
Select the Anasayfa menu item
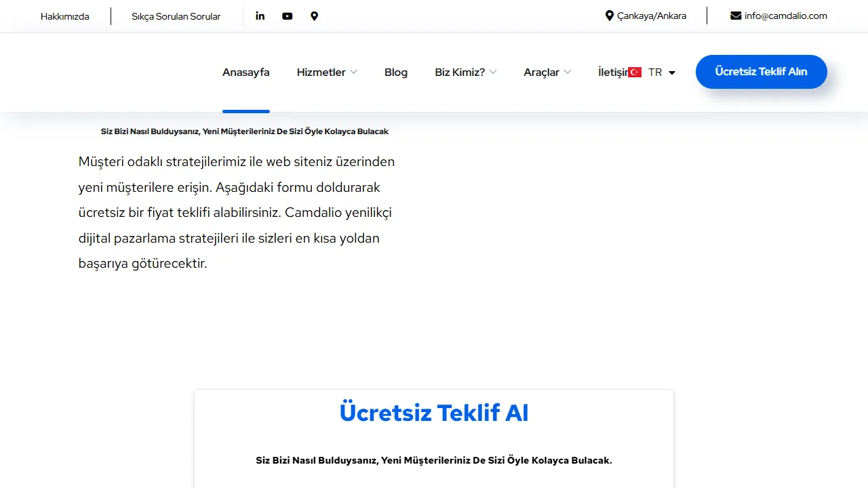pyautogui.click(x=245, y=72)
